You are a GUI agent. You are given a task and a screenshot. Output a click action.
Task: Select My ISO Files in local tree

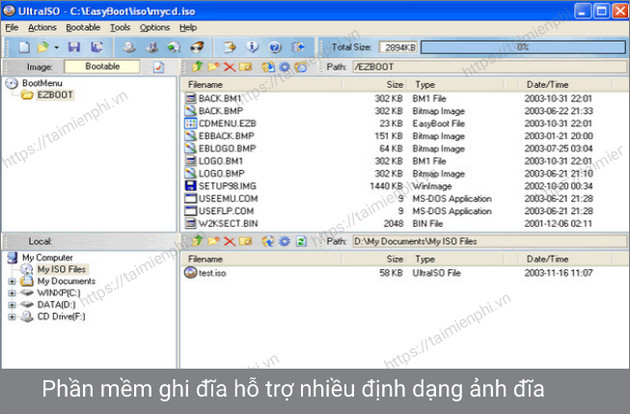pos(61,269)
